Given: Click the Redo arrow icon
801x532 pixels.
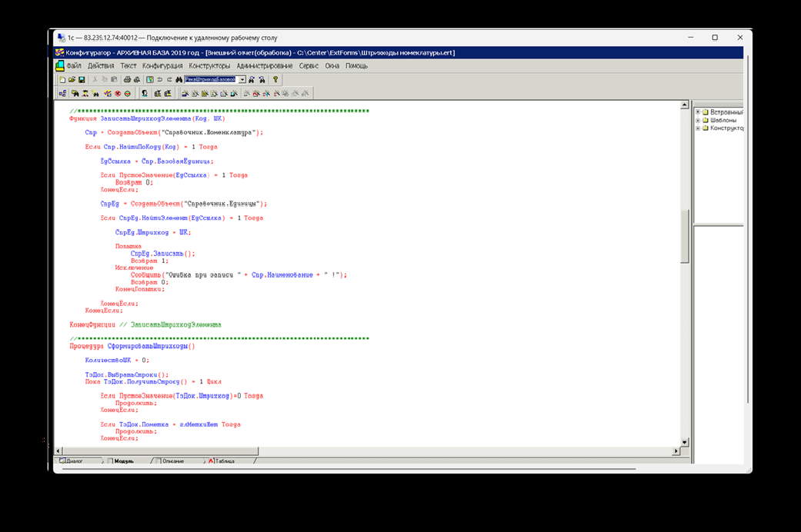Looking at the screenshot, I should coord(169,80).
